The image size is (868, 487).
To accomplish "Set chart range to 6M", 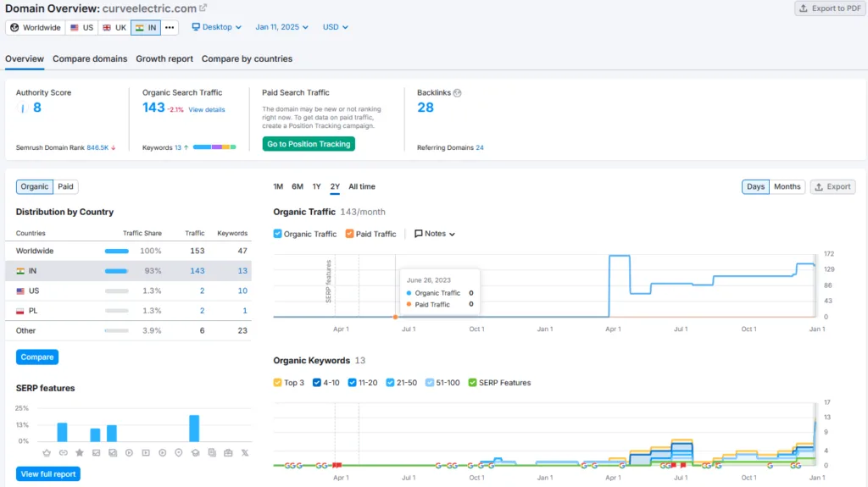I will [x=298, y=186].
